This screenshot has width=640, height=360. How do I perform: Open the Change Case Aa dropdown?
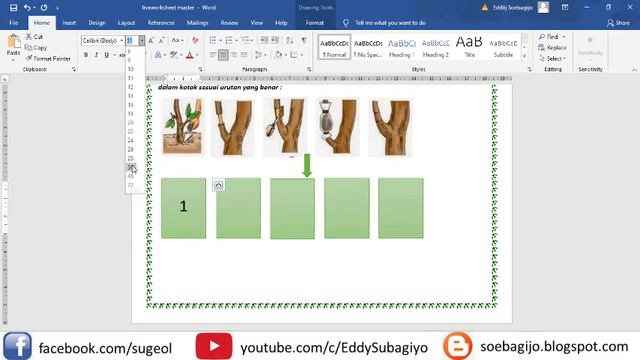click(x=177, y=40)
